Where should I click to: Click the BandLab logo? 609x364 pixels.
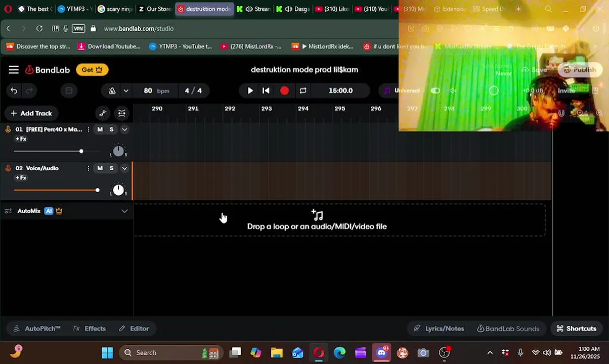48,70
